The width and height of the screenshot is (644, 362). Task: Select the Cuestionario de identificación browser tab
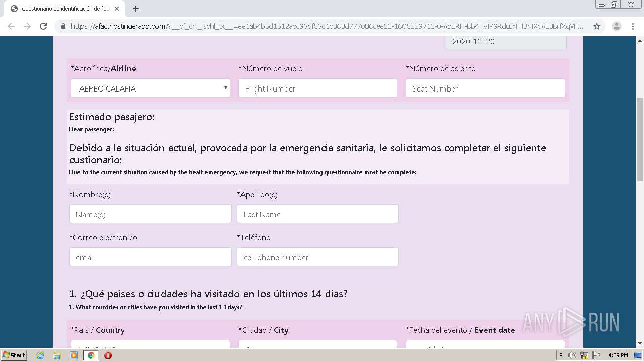(x=64, y=9)
